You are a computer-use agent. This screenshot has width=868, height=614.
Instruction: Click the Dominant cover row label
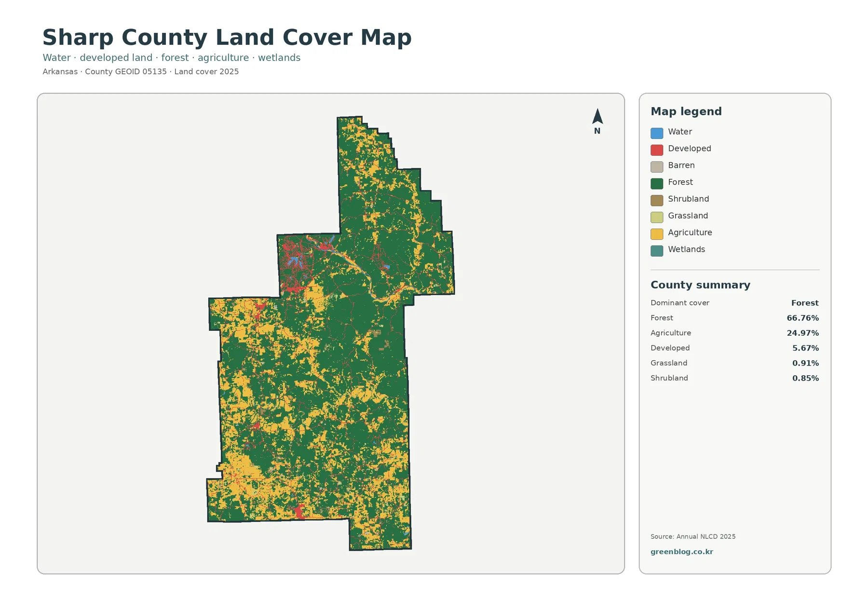click(680, 303)
